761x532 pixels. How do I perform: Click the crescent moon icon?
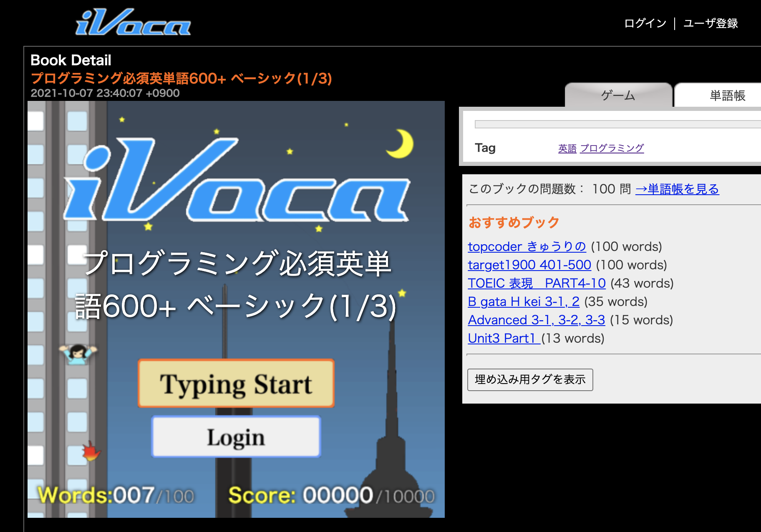pyautogui.click(x=400, y=143)
